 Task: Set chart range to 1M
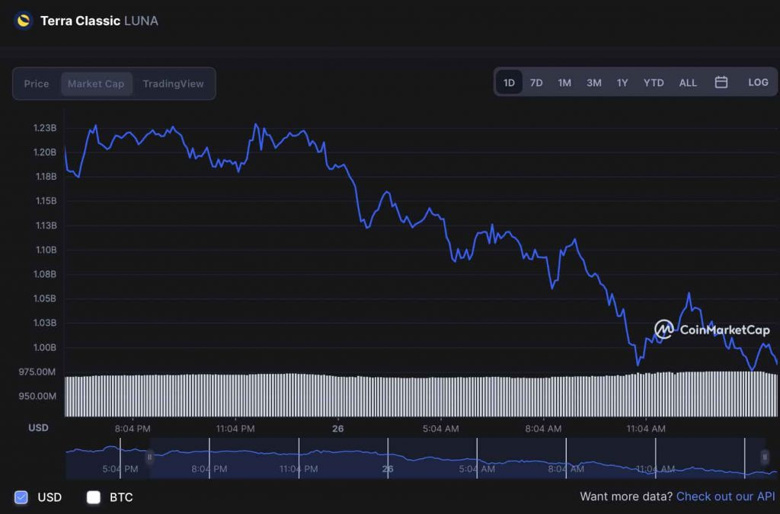564,83
